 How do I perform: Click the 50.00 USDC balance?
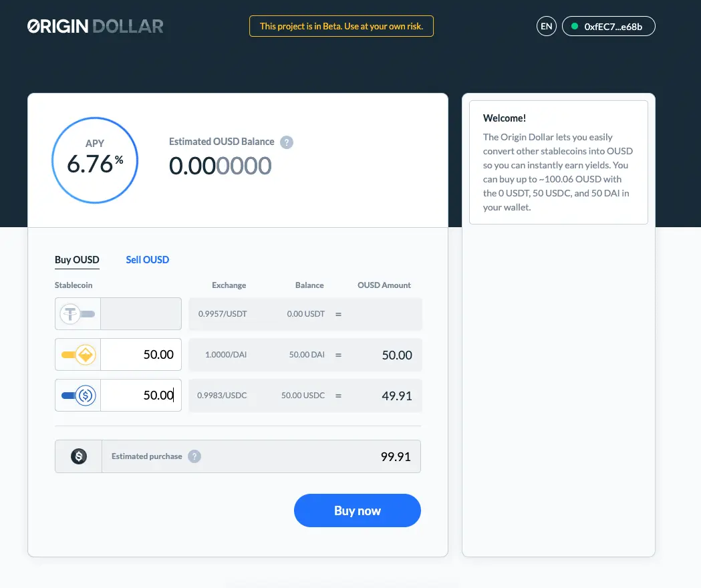click(x=303, y=396)
